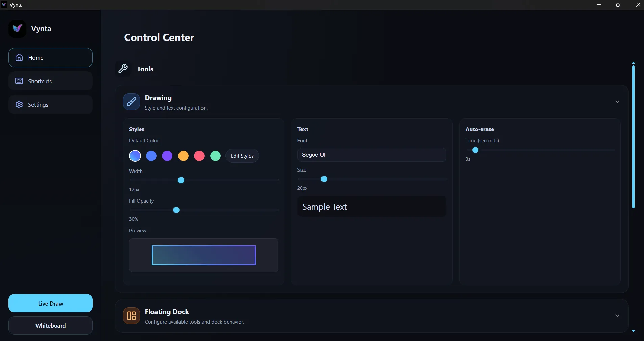Click the text Size slider handle
The height and width of the screenshot is (341, 644).
pyautogui.click(x=324, y=179)
